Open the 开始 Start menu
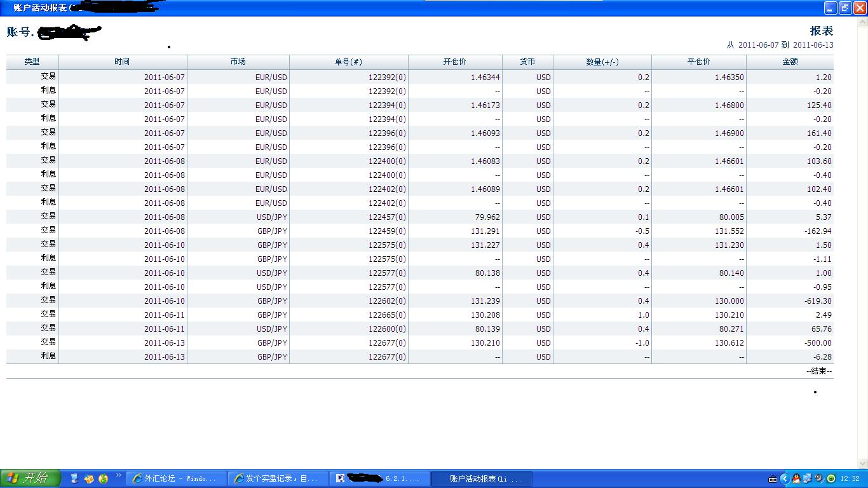868x488 pixels. (x=30, y=478)
